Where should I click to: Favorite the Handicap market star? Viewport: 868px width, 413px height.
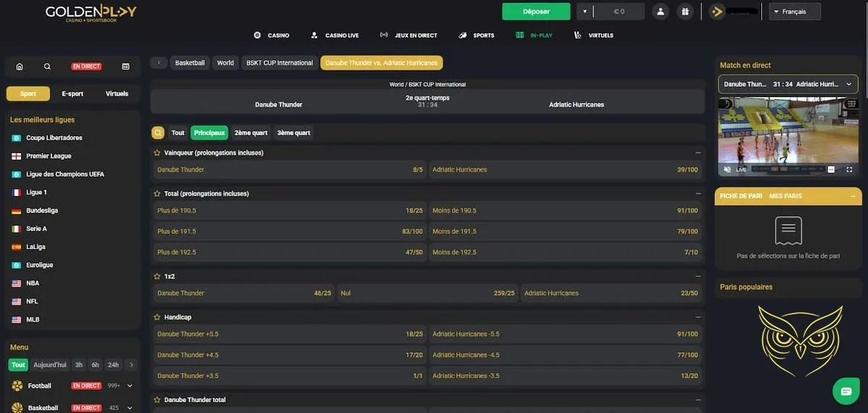(157, 317)
